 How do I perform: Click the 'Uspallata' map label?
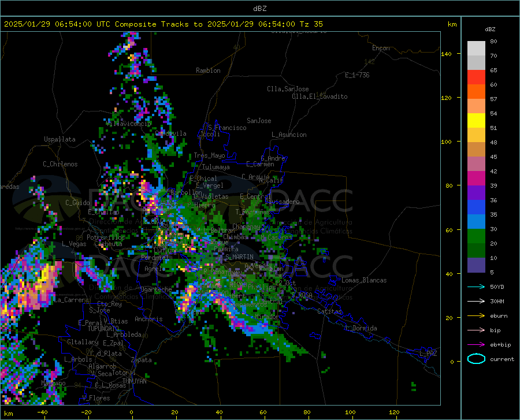point(60,139)
